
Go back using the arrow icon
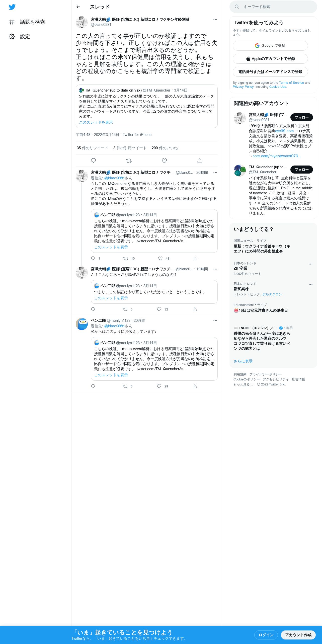coord(78,7)
